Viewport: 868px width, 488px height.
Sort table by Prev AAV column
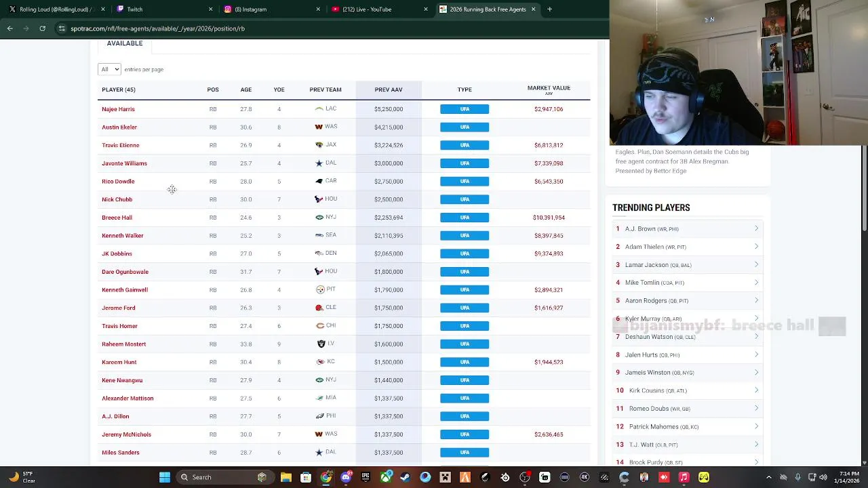click(x=389, y=89)
